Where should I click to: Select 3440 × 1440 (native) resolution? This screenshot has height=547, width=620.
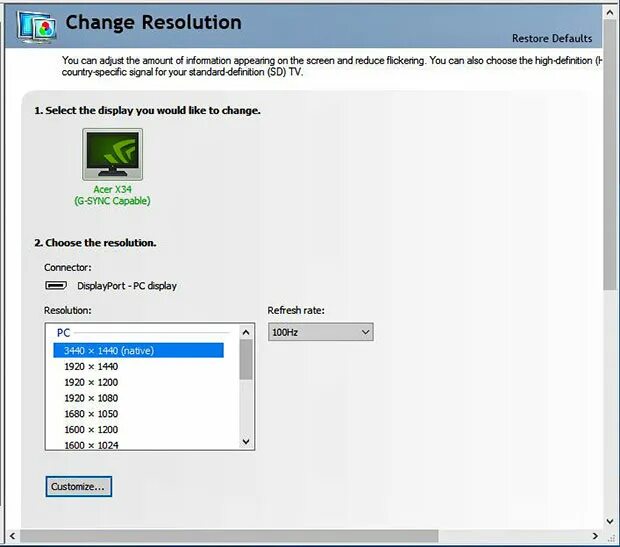[138, 350]
